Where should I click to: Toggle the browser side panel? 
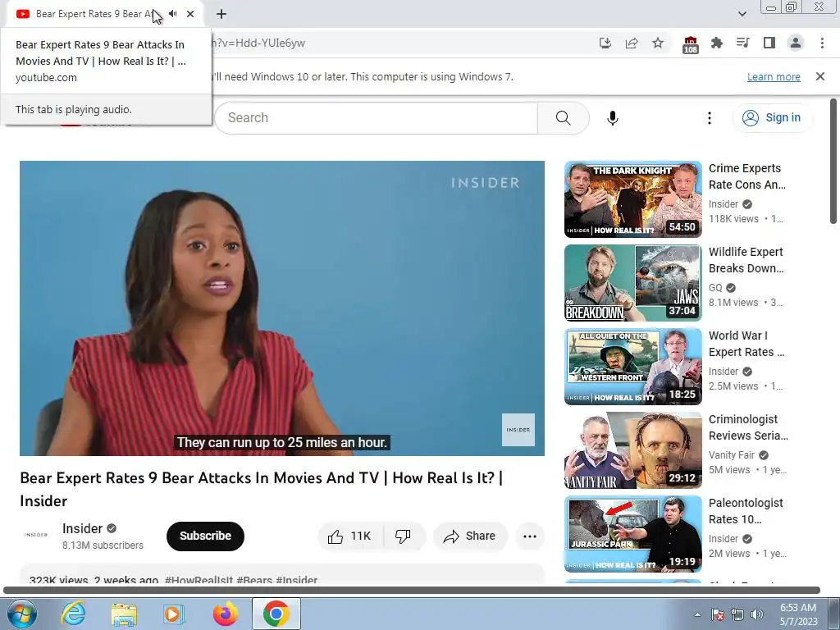pyautogui.click(x=769, y=43)
